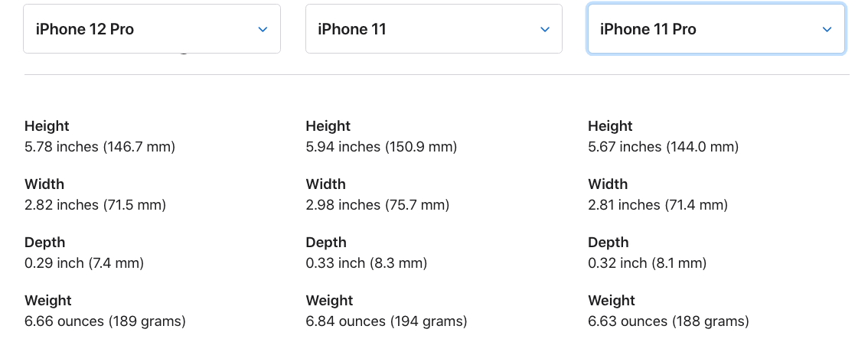Click the Height label in the iPhone 12 Pro column
The width and height of the screenshot is (868, 352).
point(47,126)
